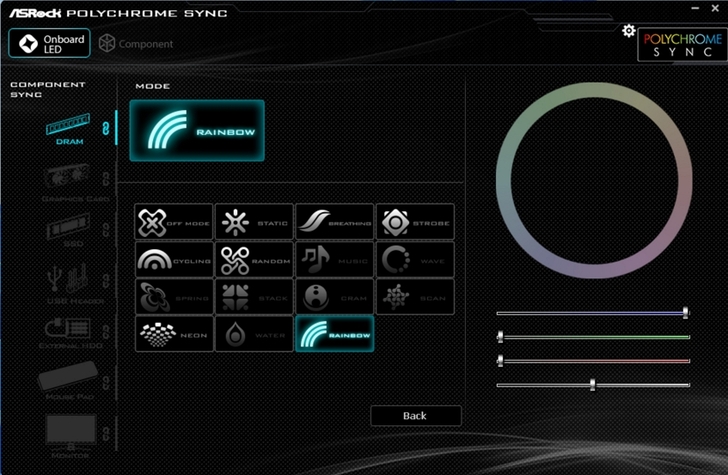Click the Polychrome Sync logo button
This screenshot has width=728, height=475.
680,45
